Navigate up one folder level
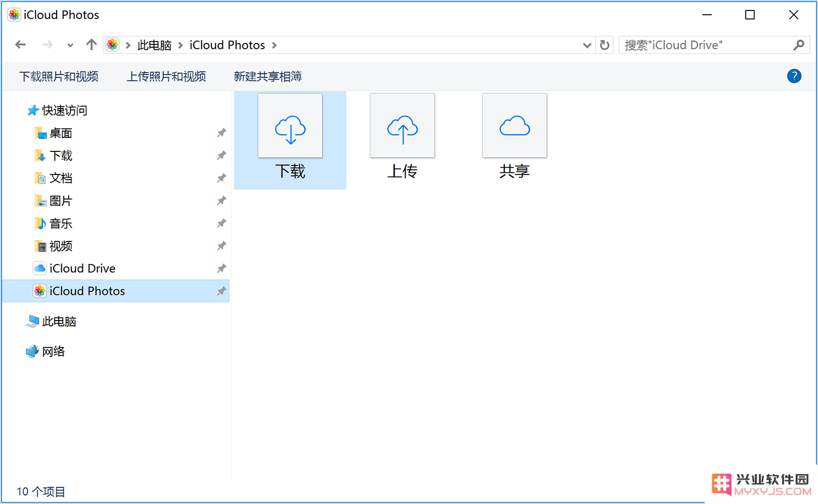This screenshot has width=818, height=504. pyautogui.click(x=91, y=45)
